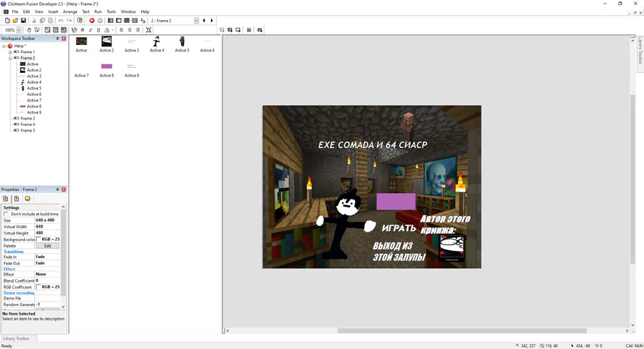The height and width of the screenshot is (349, 644).
Task: Open the Insert menu
Action: pyautogui.click(x=53, y=11)
